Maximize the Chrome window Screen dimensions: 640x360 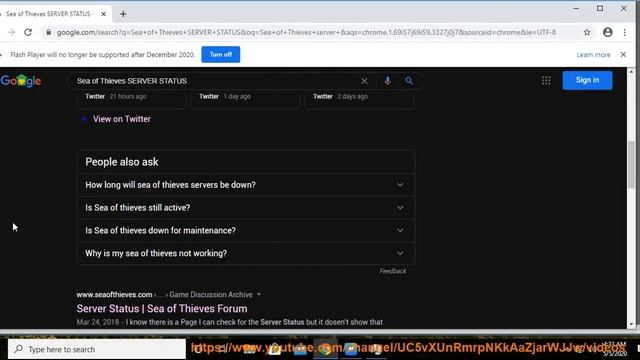[x=600, y=9]
